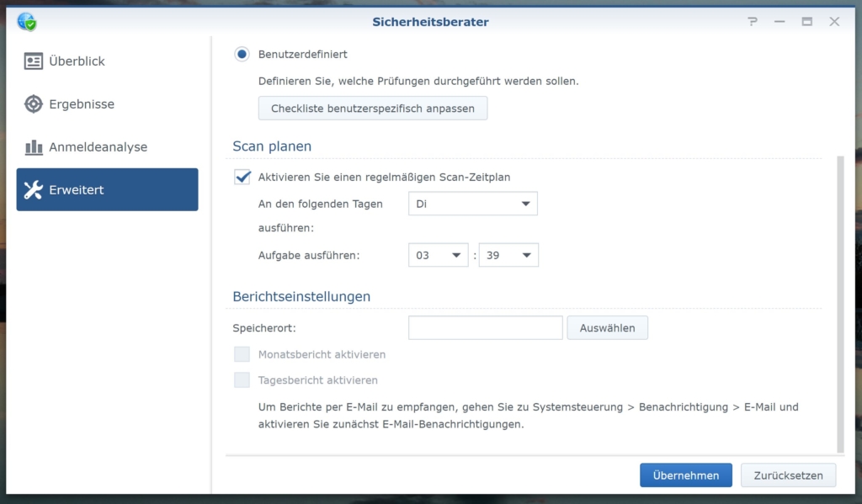
Task: Switch to the Ergebnisse tab
Action: [x=82, y=104]
